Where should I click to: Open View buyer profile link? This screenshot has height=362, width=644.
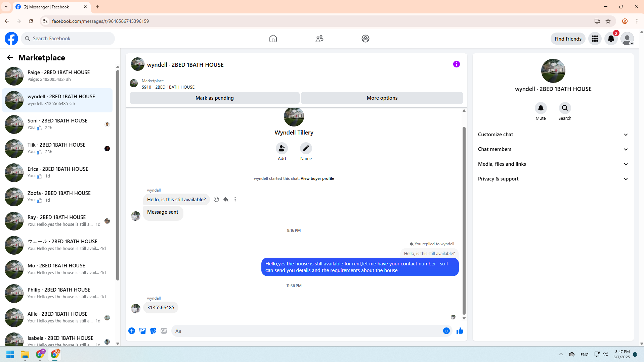(x=317, y=178)
